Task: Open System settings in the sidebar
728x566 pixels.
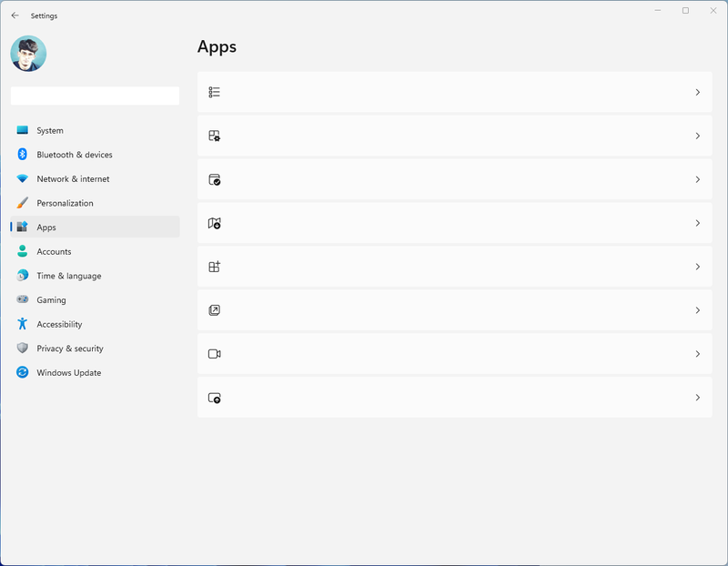Action: [50, 130]
